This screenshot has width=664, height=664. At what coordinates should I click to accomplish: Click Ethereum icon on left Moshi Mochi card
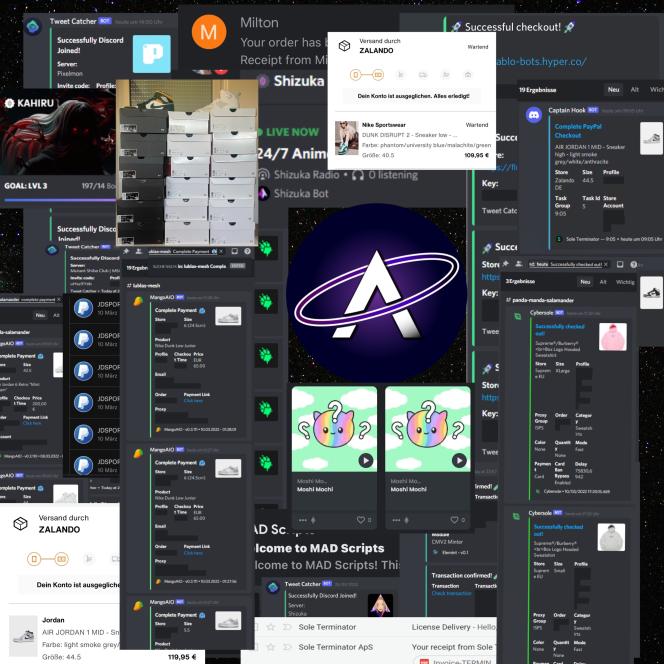[x=313, y=520]
